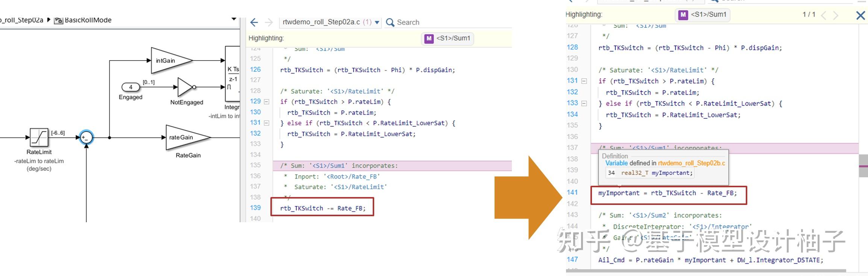
Task: Open the model breadcrumb dropdown arrow
Action: pos(234,19)
